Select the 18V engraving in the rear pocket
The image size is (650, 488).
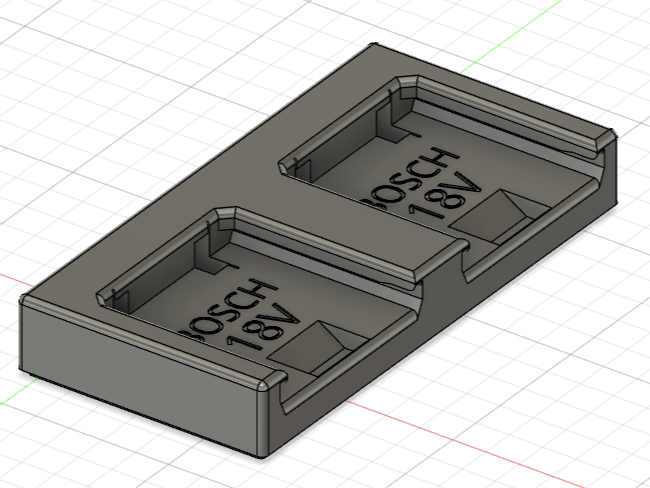click(x=444, y=197)
